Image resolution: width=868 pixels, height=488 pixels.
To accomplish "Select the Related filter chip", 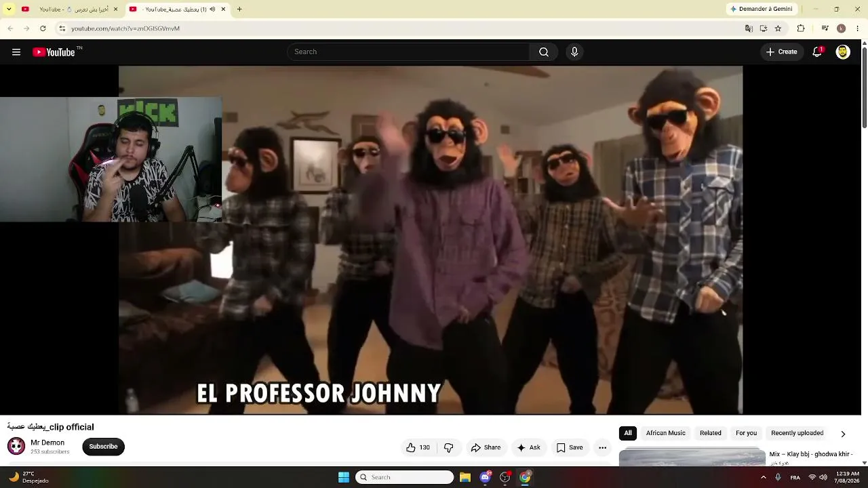I will click(x=711, y=433).
